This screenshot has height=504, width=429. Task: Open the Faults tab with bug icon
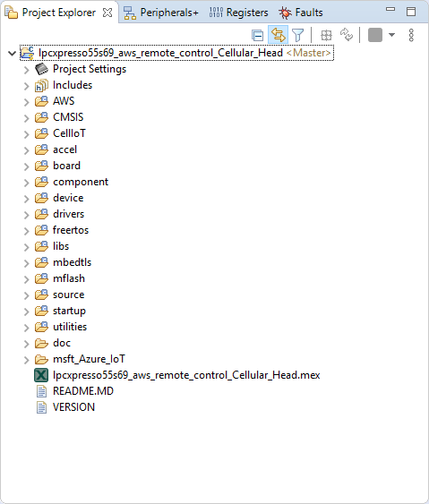tap(300, 13)
